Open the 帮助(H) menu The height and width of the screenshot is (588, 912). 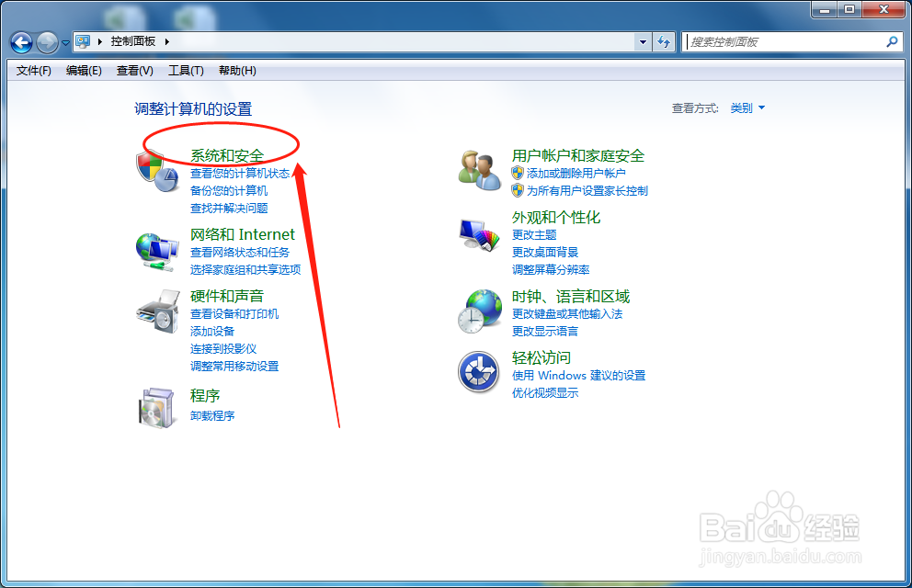click(x=237, y=71)
